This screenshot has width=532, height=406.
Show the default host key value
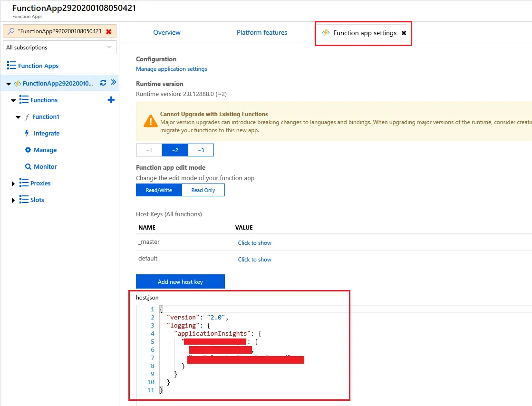tap(254, 260)
